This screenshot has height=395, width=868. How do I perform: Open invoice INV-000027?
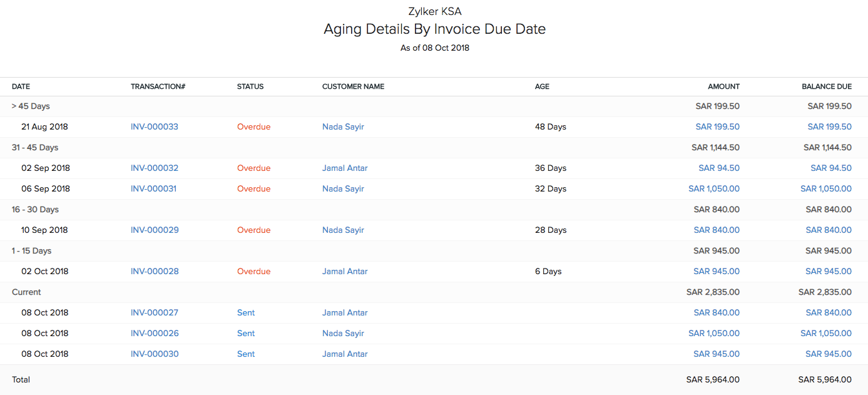[x=153, y=312]
